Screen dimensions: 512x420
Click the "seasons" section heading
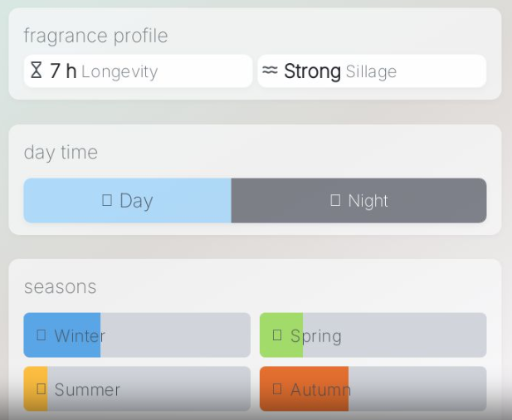[x=60, y=286]
